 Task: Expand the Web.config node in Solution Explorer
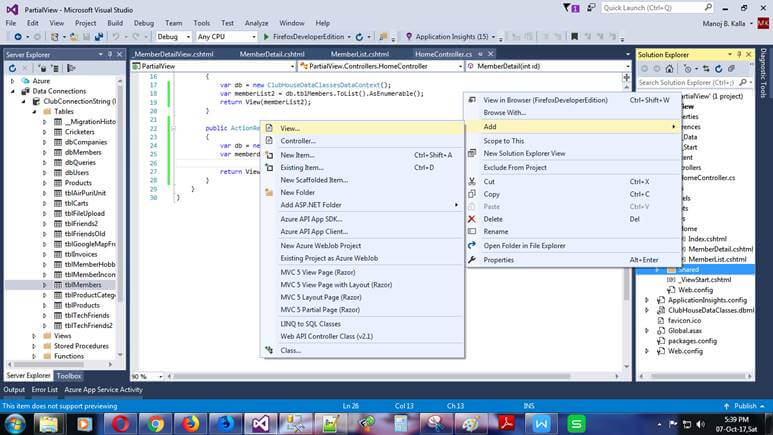[x=647, y=351]
